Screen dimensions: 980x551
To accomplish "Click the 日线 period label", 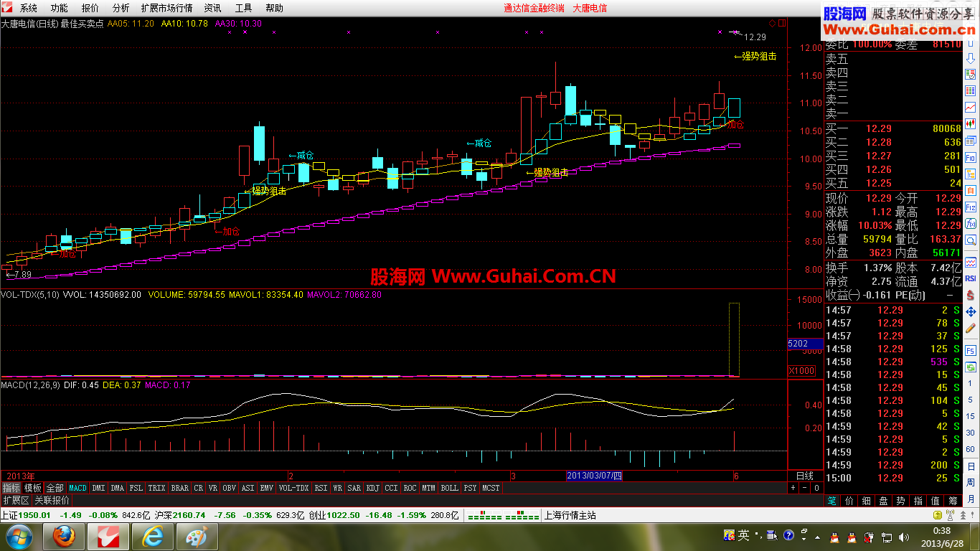I will (805, 476).
